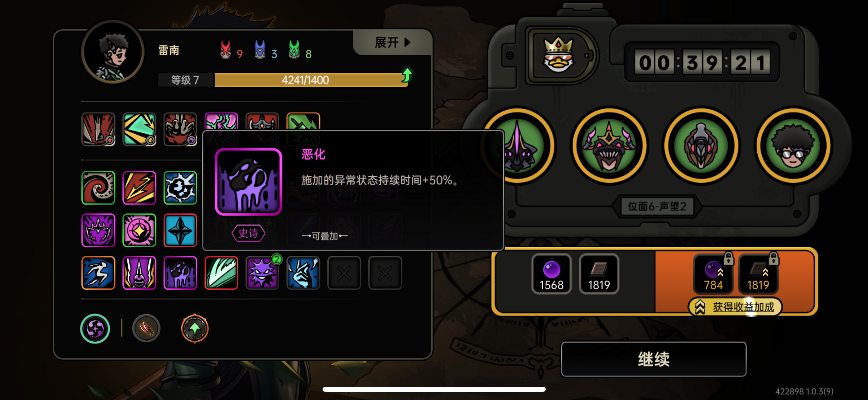
Task: Click the green level-up arrow on XP bar
Action: tap(407, 75)
